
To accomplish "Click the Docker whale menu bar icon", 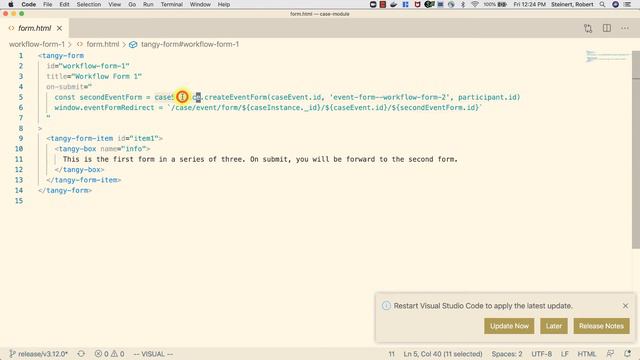I will 393,4.
